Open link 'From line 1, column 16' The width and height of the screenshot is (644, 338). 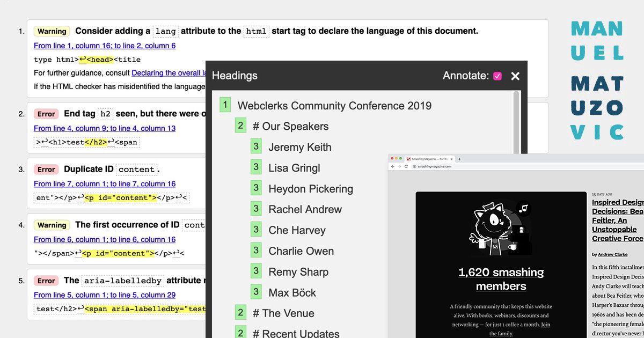pos(105,46)
